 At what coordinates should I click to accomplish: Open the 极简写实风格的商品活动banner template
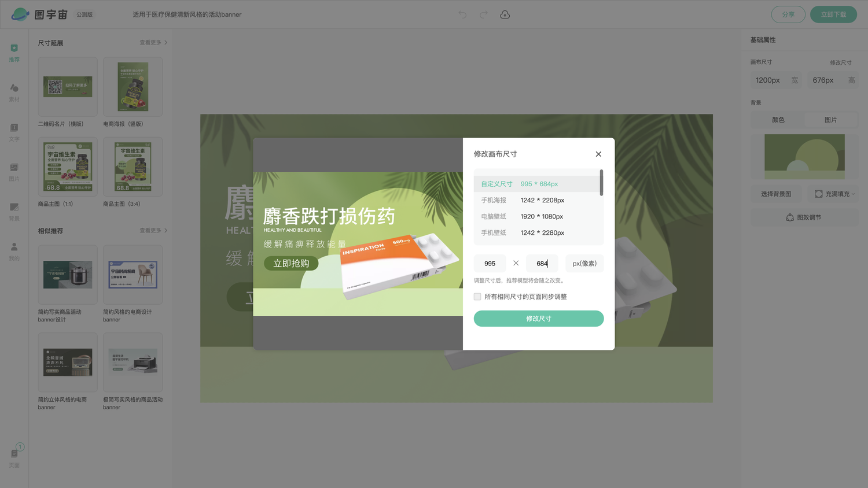click(133, 362)
